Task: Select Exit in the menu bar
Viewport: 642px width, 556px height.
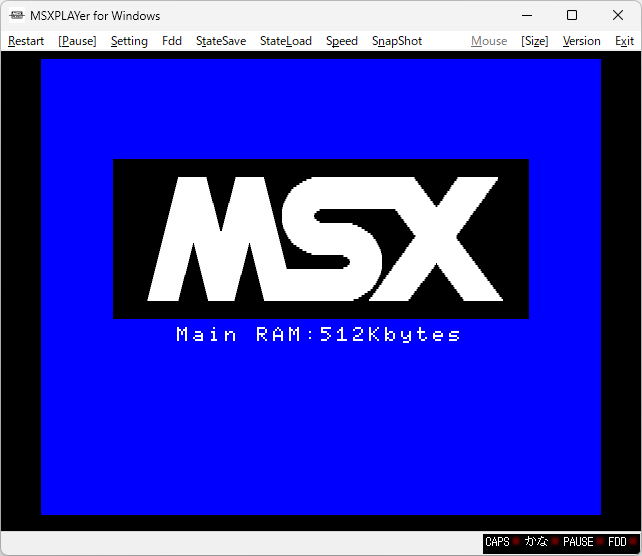Action: [x=624, y=41]
